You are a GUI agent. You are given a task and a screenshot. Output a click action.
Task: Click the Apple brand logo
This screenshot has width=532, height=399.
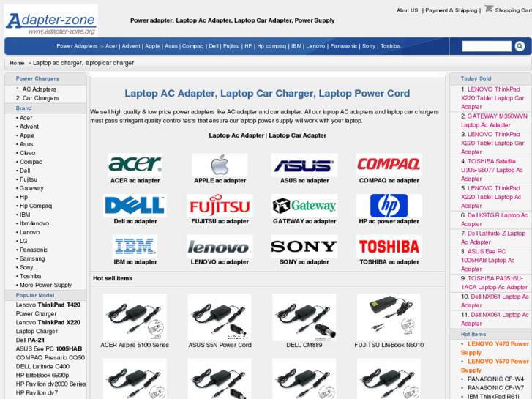tap(220, 165)
